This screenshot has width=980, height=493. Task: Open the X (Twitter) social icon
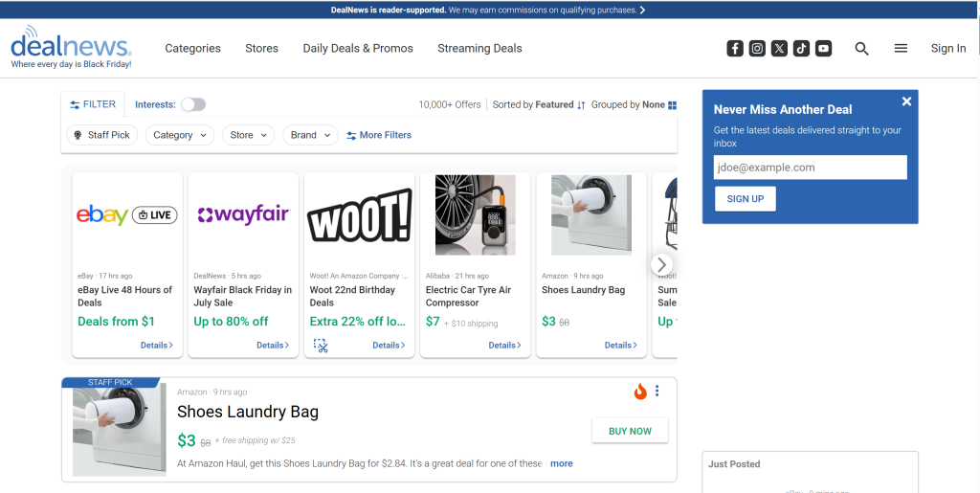pyautogui.click(x=779, y=48)
